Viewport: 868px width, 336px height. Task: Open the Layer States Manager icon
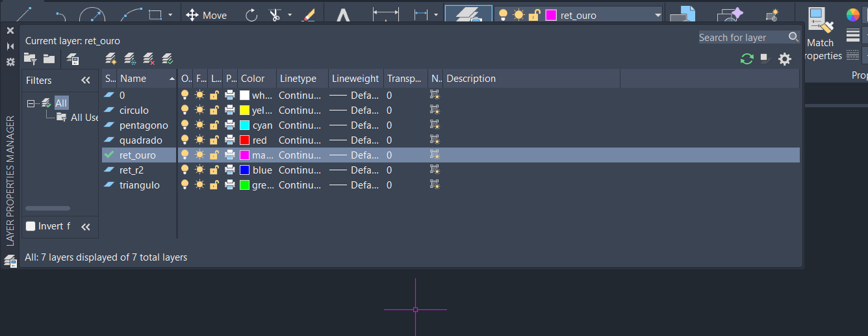tap(72, 59)
